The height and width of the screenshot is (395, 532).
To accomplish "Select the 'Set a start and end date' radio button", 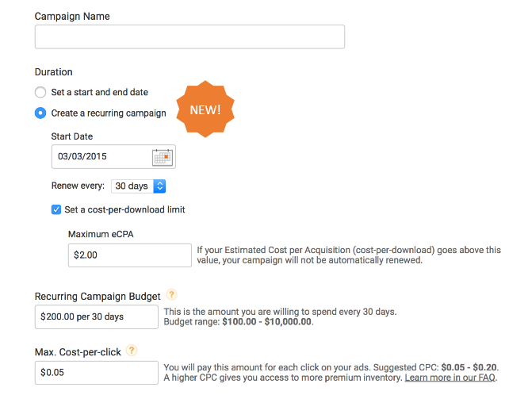I will (40, 92).
